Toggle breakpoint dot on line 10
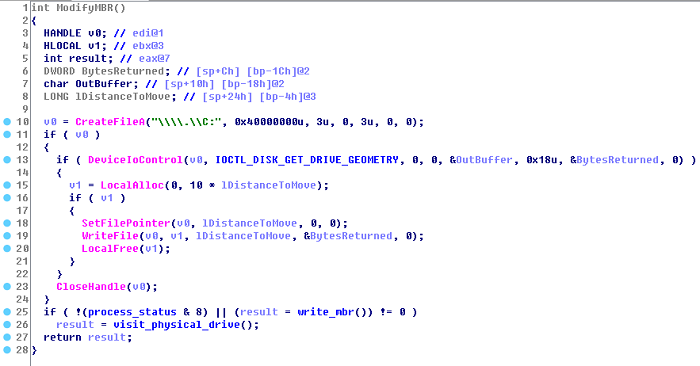 (x=7, y=122)
